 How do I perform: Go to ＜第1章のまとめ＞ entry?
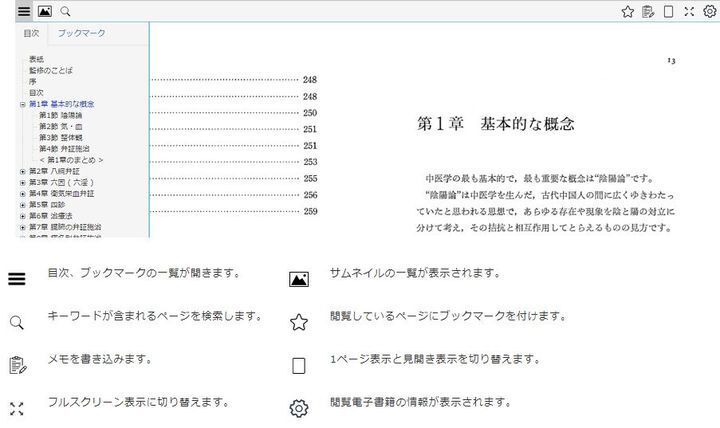point(71,160)
